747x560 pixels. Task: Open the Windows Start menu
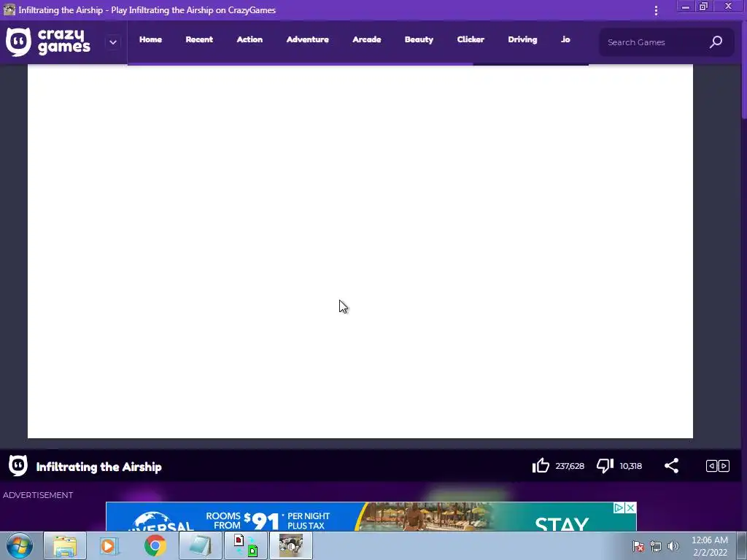[20, 545]
